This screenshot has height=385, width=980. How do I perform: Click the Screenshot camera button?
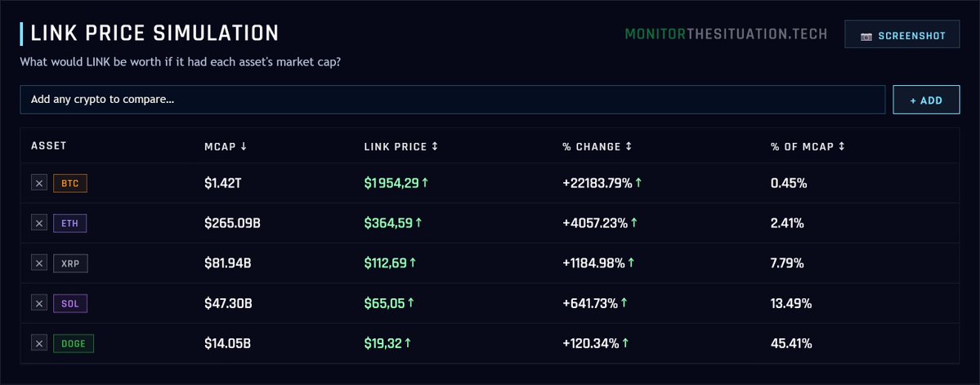tap(902, 34)
